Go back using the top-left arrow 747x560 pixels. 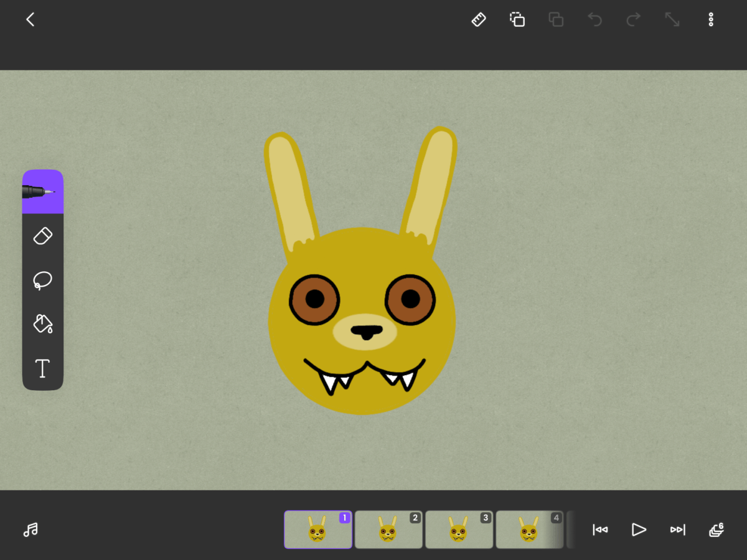(30, 20)
